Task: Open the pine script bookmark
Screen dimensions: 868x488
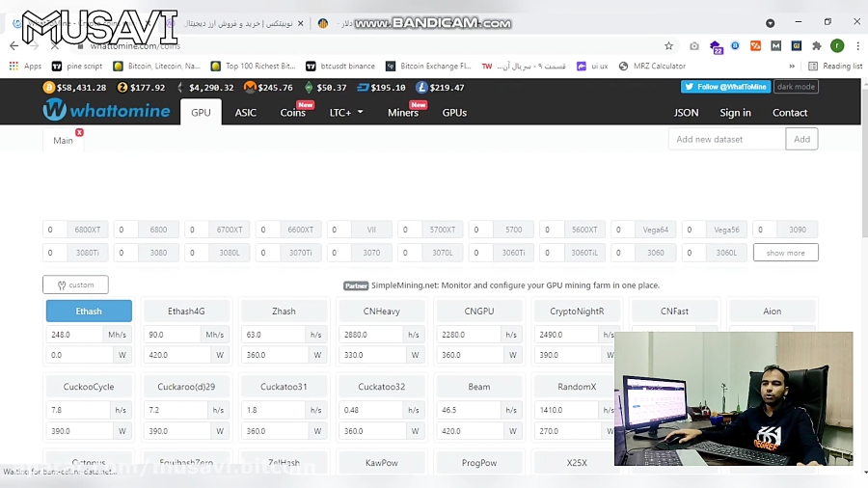Action: pyautogui.click(x=77, y=66)
